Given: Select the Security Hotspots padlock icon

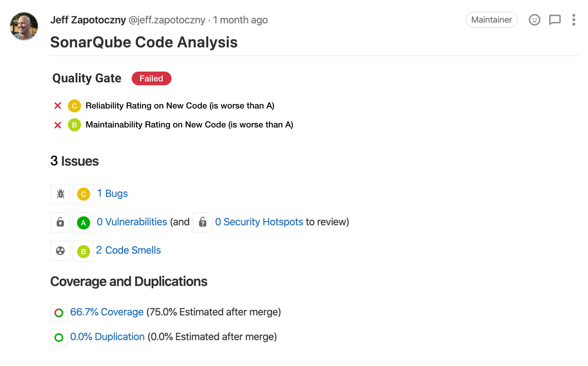Looking at the screenshot, I should pyautogui.click(x=203, y=222).
